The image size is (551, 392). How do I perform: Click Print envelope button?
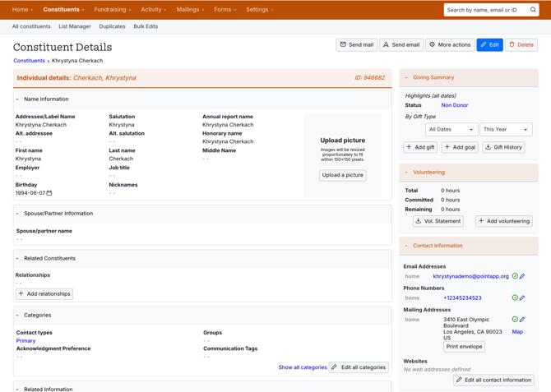point(464,346)
